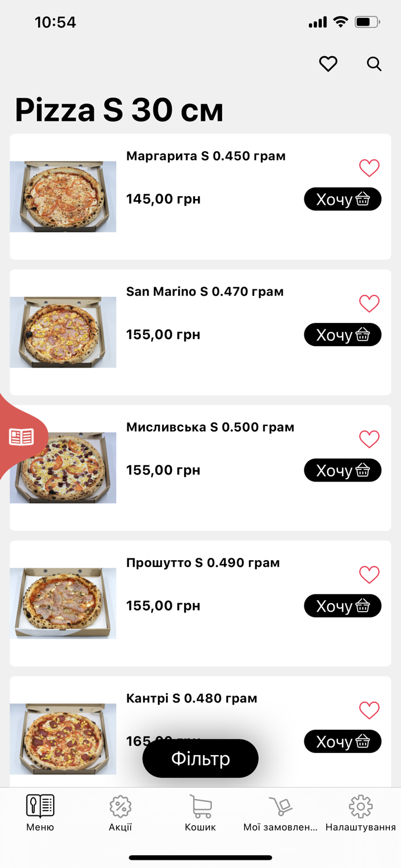Tap Хочу for Мисливська S pizza
401x868 pixels.
tap(343, 470)
